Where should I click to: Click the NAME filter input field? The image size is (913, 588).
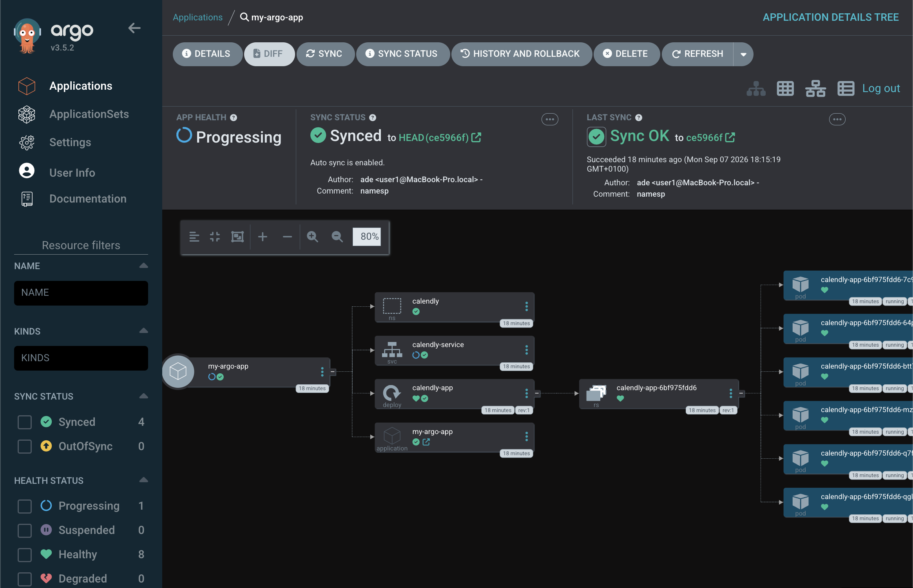point(81,293)
